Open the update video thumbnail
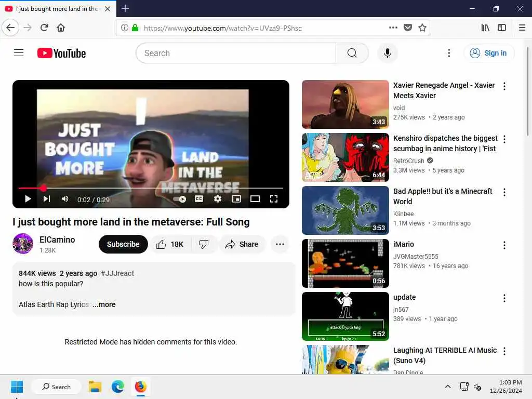Image resolution: width=532 pixels, height=399 pixels. 345,316
